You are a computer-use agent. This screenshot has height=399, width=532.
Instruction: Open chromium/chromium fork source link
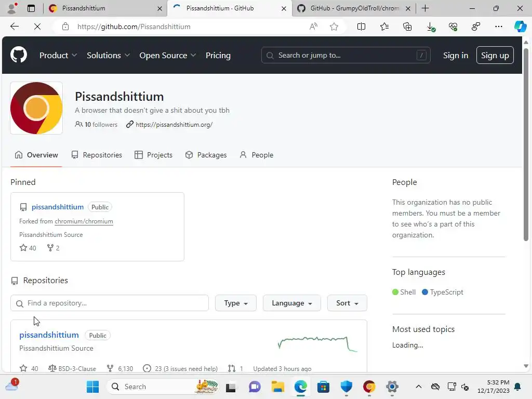point(84,221)
